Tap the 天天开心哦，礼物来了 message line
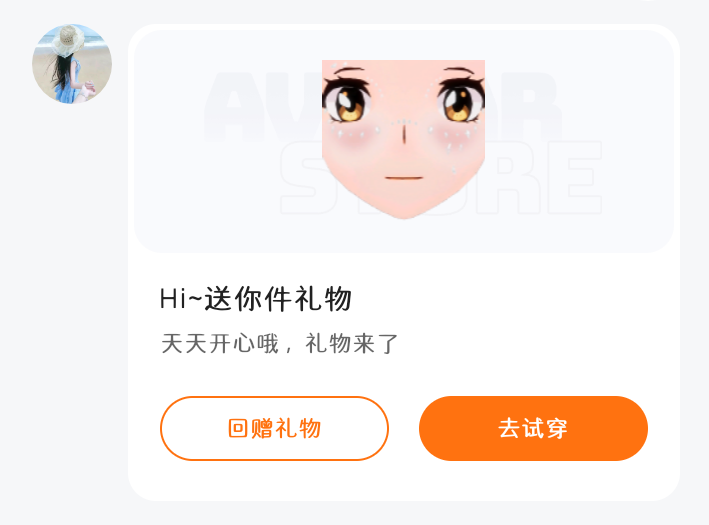 pos(279,344)
